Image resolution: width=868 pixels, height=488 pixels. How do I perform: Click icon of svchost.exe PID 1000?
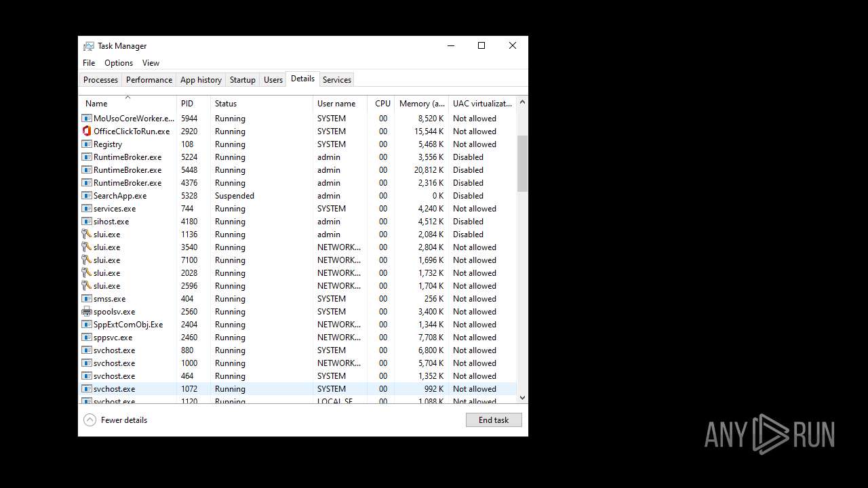pos(87,363)
